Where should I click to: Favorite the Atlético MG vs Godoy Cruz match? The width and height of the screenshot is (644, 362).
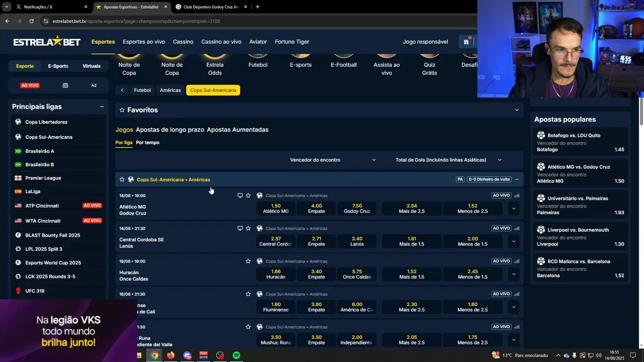[248, 196]
